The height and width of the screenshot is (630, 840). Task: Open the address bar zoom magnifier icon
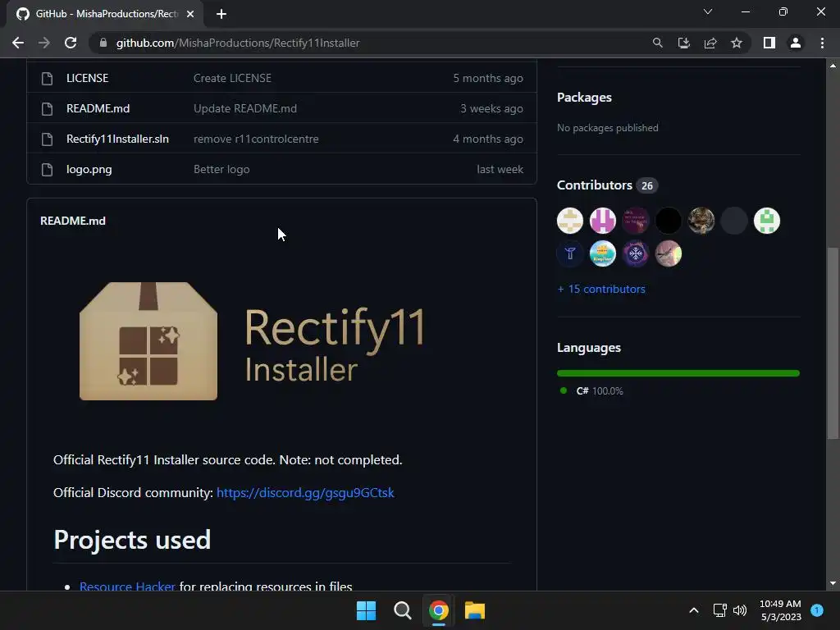point(657,43)
